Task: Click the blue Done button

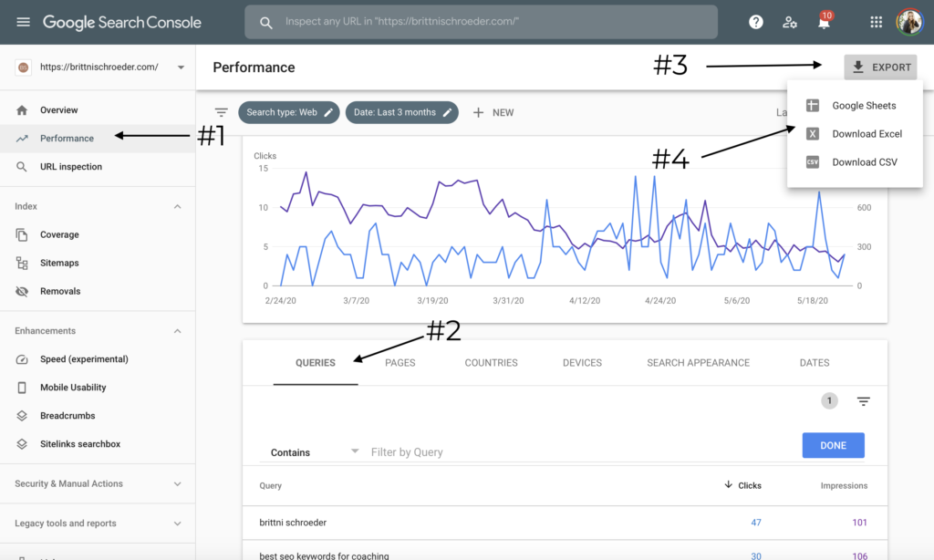Action: pos(834,446)
